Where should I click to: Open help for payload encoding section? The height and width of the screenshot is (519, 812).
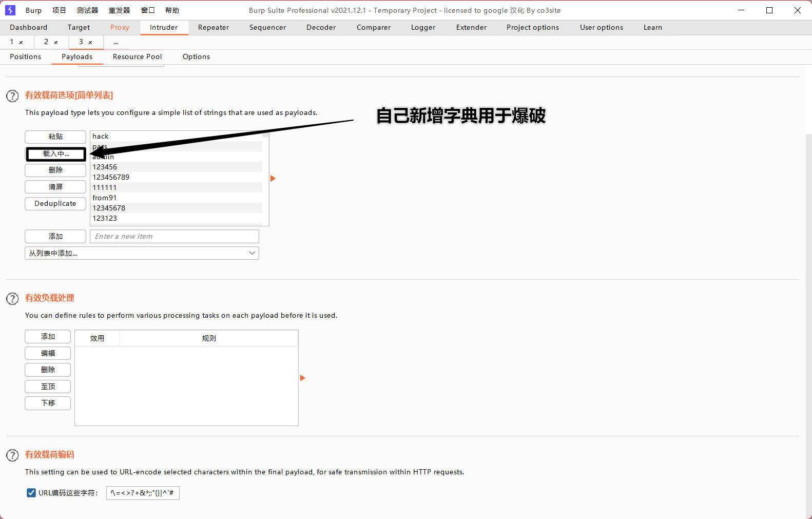coord(12,455)
